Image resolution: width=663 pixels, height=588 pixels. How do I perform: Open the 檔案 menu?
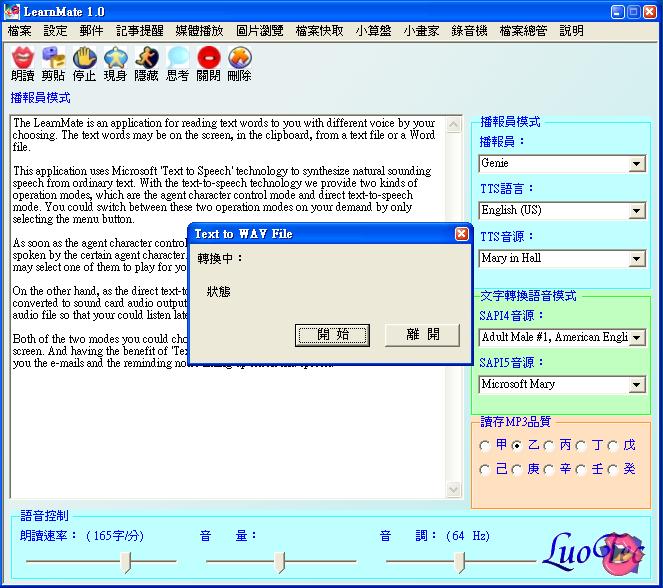[19, 31]
